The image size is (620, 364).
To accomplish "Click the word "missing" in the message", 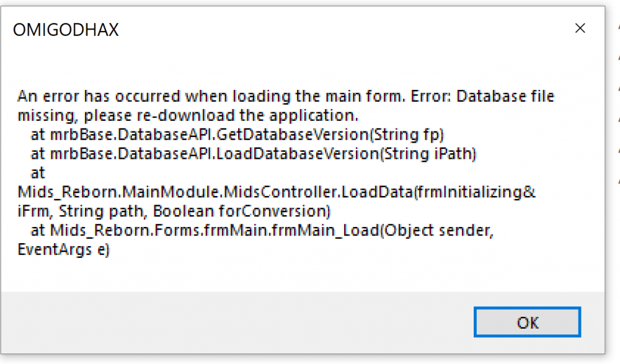I will tap(47, 115).
